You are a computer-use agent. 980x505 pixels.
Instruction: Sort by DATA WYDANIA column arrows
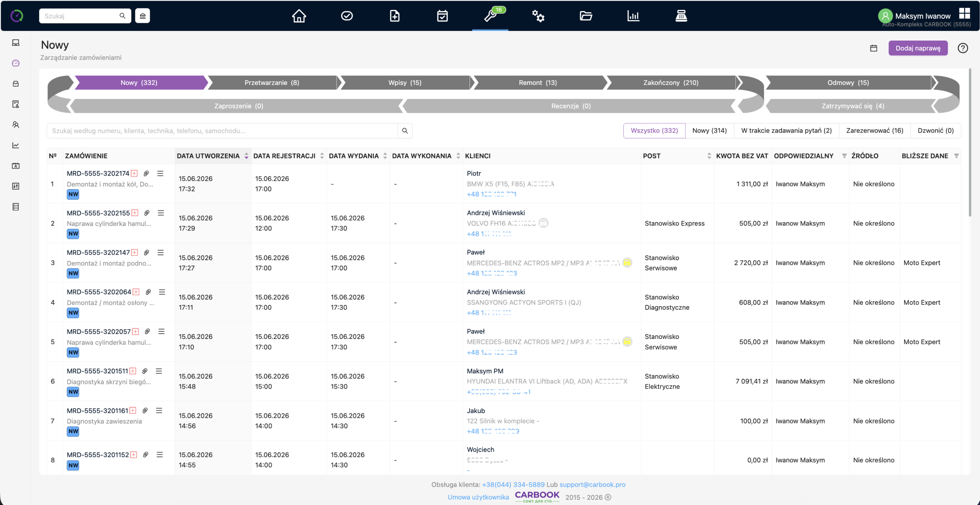click(x=385, y=156)
